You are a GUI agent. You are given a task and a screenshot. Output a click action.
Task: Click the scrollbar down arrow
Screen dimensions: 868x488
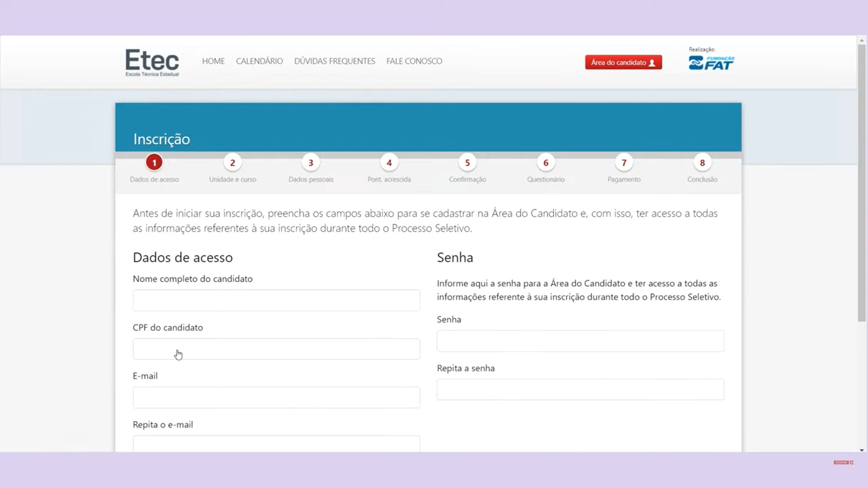862,450
